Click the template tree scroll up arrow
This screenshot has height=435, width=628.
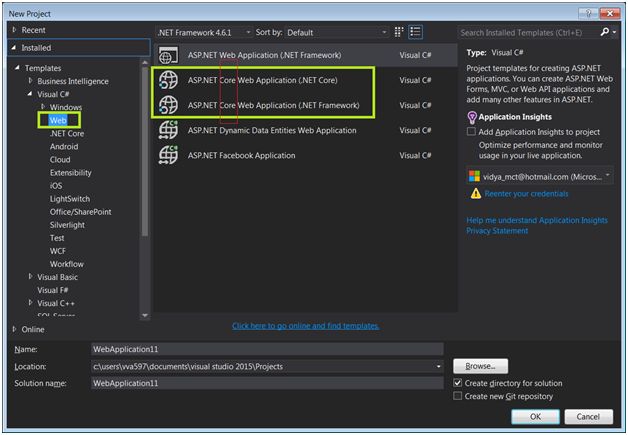tap(145, 62)
